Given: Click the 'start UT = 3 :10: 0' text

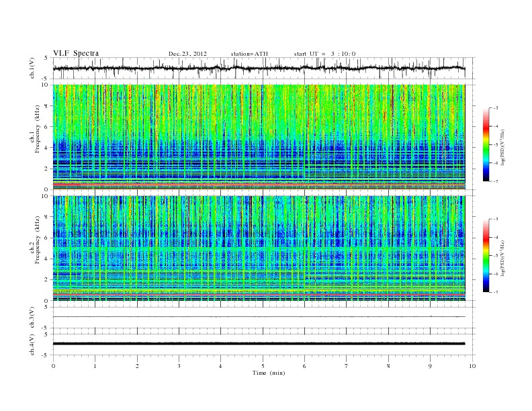Looking at the screenshot, I should 324,54.
